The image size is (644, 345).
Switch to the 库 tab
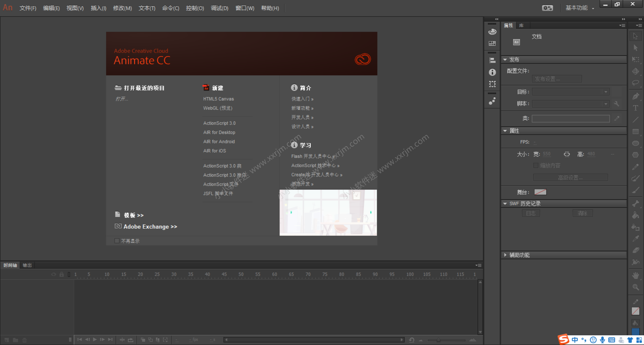coord(521,25)
